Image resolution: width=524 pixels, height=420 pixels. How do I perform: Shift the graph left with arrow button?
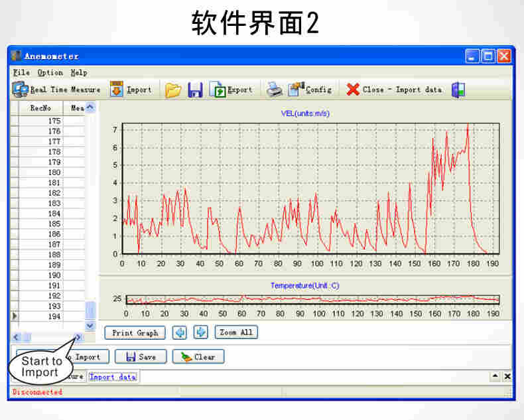(179, 332)
